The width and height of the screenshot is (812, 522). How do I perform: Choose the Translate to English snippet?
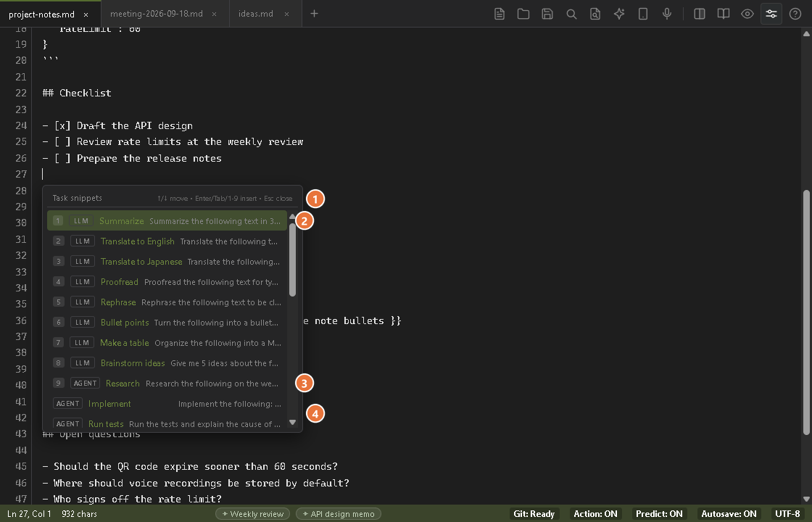(167, 241)
